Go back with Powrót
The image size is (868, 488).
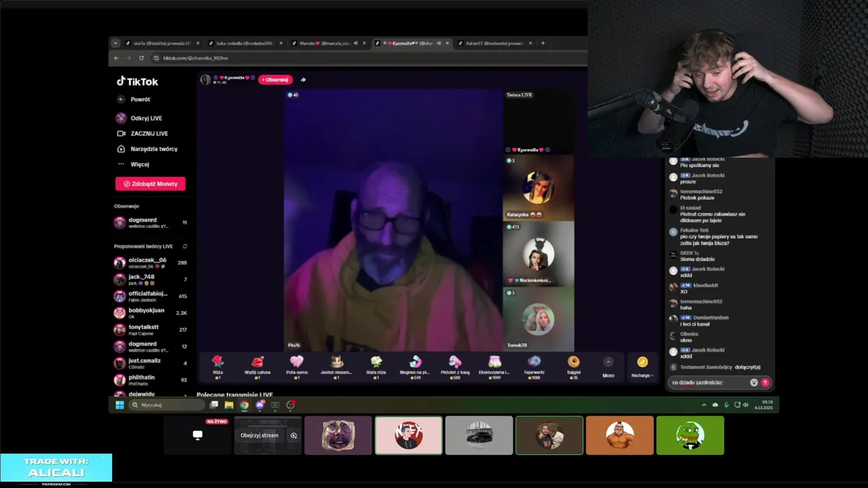click(134, 100)
